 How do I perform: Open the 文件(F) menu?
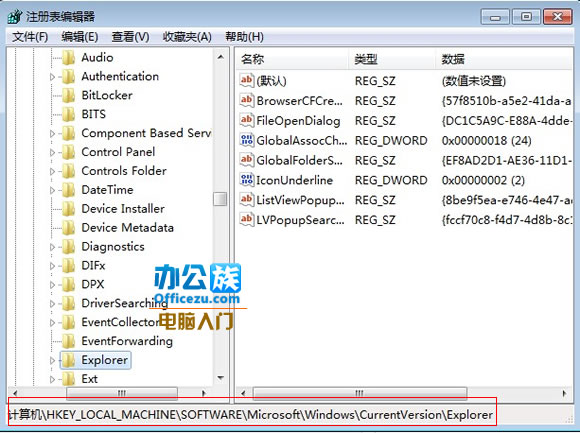click(30, 37)
